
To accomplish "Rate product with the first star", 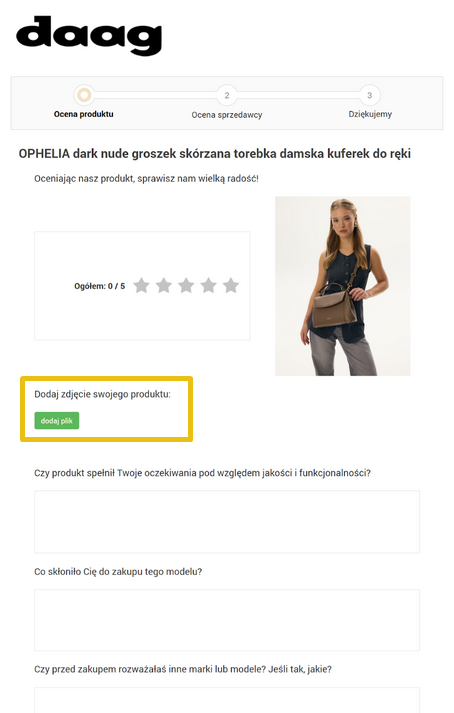I will point(141,286).
